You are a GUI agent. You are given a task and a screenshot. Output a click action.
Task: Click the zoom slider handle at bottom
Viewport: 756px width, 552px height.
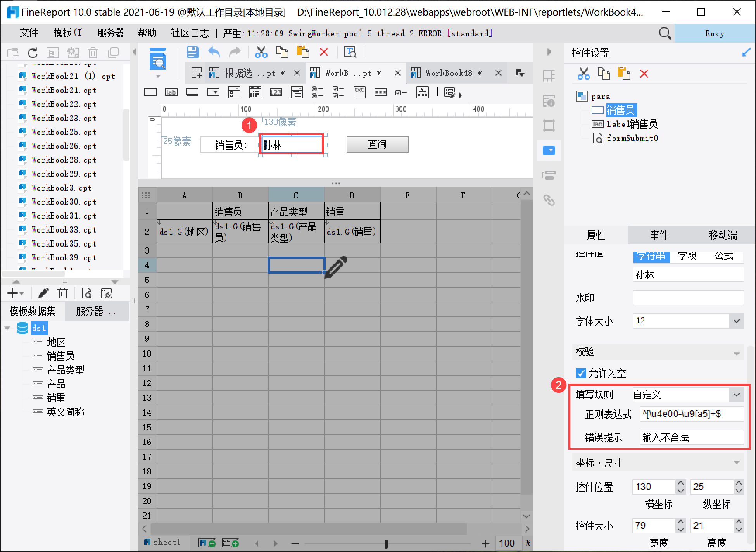click(x=386, y=543)
